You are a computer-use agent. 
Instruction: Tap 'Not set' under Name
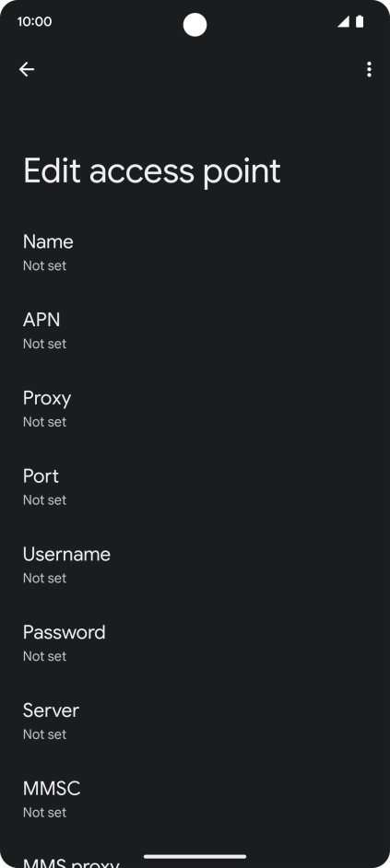(x=44, y=265)
